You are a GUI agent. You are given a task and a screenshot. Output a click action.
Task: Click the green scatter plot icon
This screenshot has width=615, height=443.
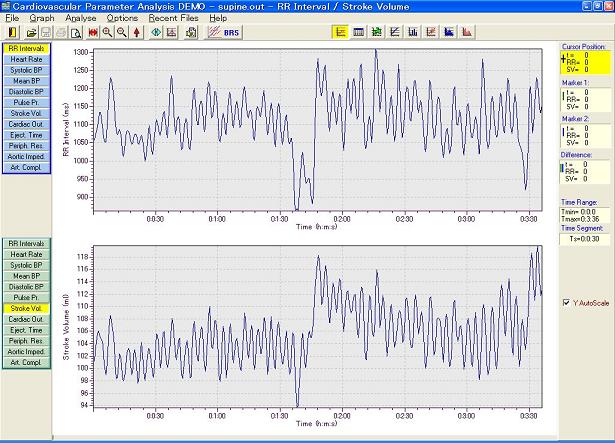tap(377, 32)
